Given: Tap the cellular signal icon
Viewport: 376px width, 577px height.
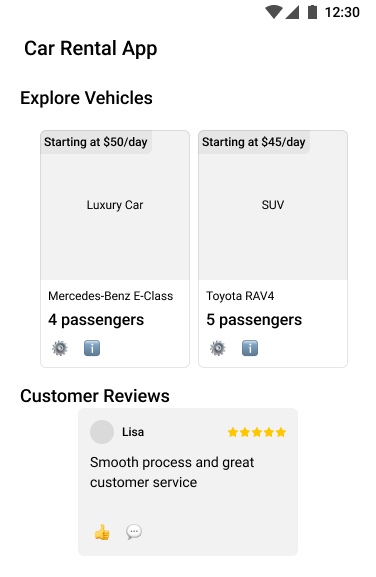Looking at the screenshot, I should pyautogui.click(x=292, y=12).
